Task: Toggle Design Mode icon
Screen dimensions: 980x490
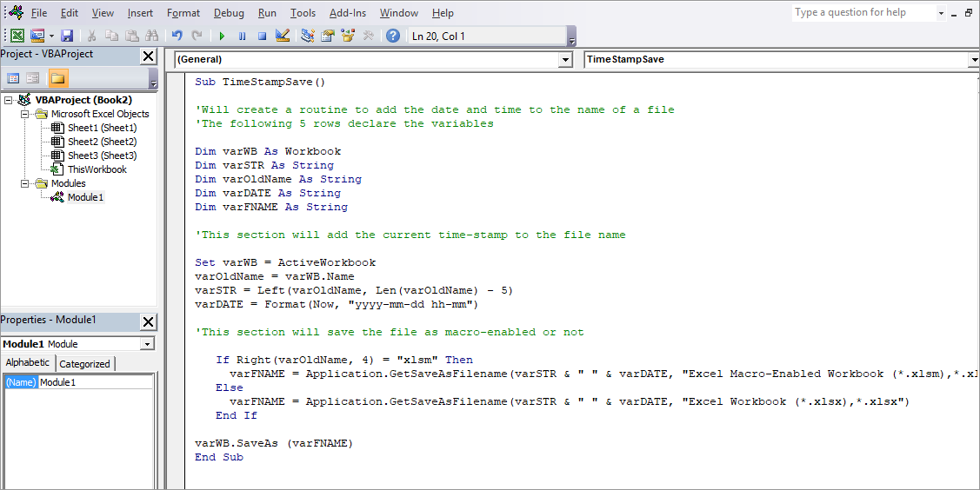Action: tap(283, 36)
